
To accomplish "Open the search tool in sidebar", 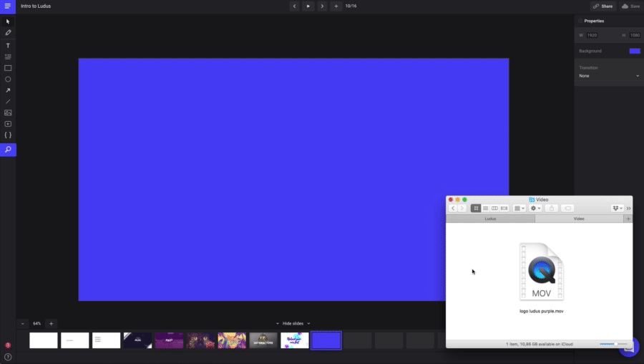I will point(8,150).
